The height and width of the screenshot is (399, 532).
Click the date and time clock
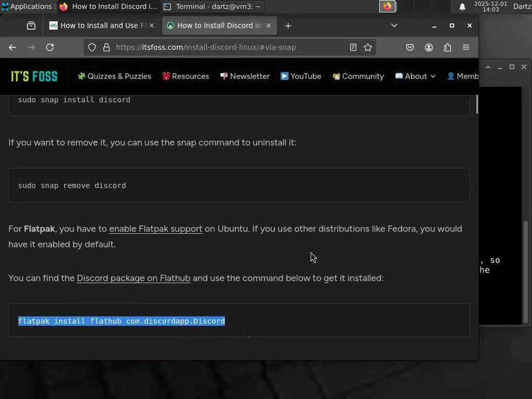(x=490, y=6)
